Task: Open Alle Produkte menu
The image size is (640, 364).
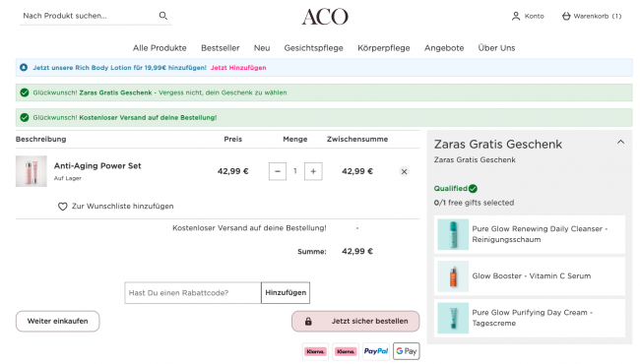Action: coord(160,47)
